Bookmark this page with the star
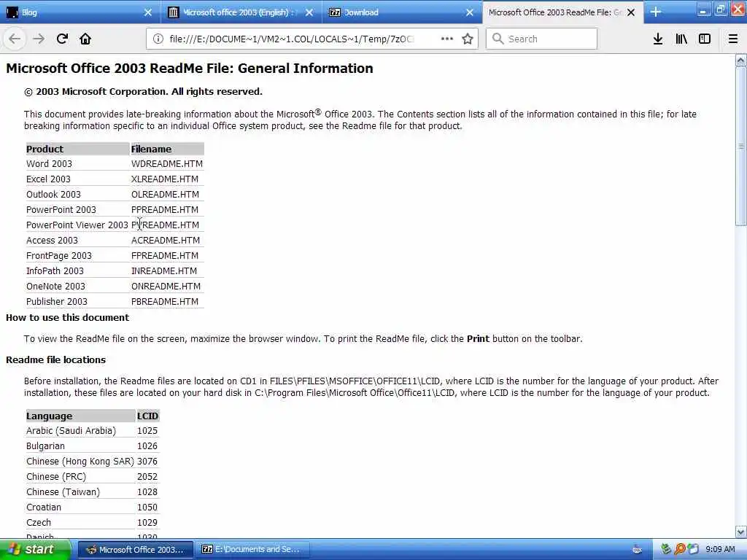The height and width of the screenshot is (560, 747). tap(468, 39)
